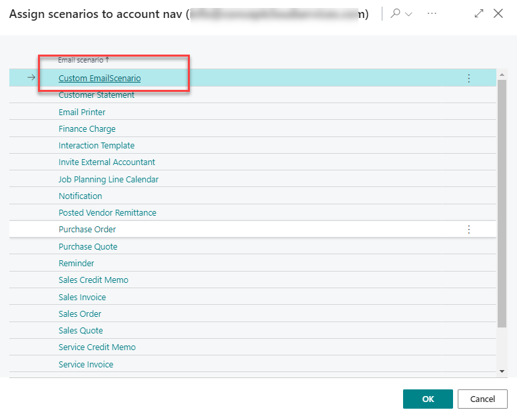Select the Purchase Order scenario
Viewport: 517px width, 420px height.
pyautogui.click(x=87, y=229)
